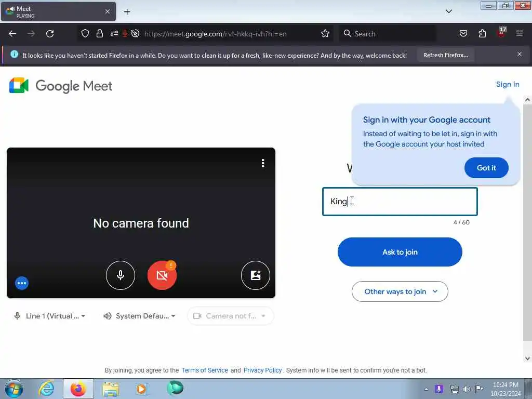
Task: Open the Windows Start menu
Action: pos(14,389)
